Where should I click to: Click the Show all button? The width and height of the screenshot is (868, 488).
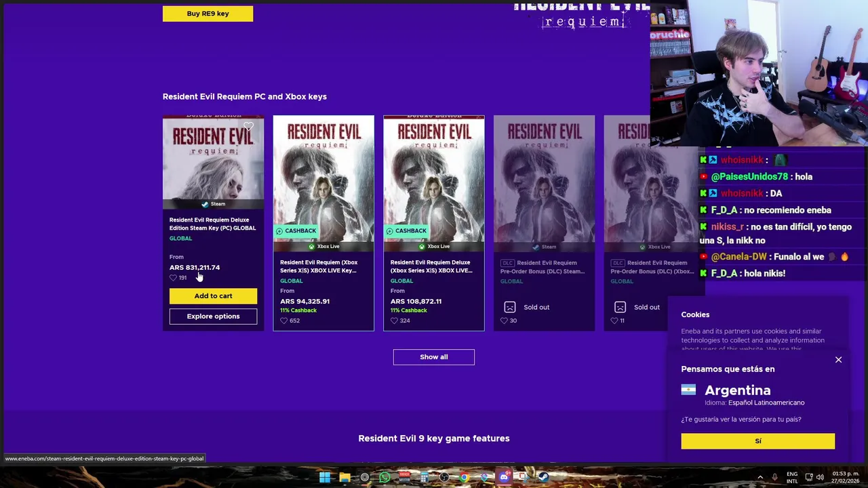(434, 357)
